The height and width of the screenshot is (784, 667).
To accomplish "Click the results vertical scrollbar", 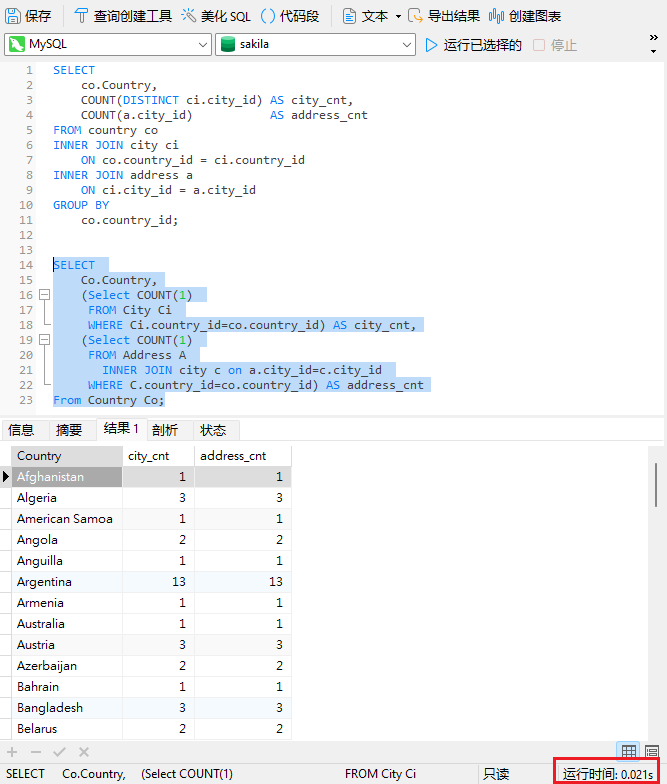I will [x=656, y=485].
